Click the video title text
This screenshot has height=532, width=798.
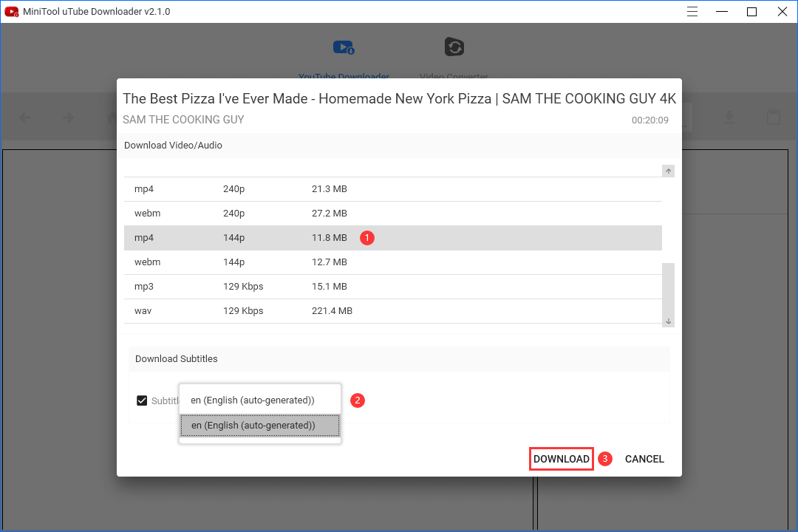(x=400, y=98)
